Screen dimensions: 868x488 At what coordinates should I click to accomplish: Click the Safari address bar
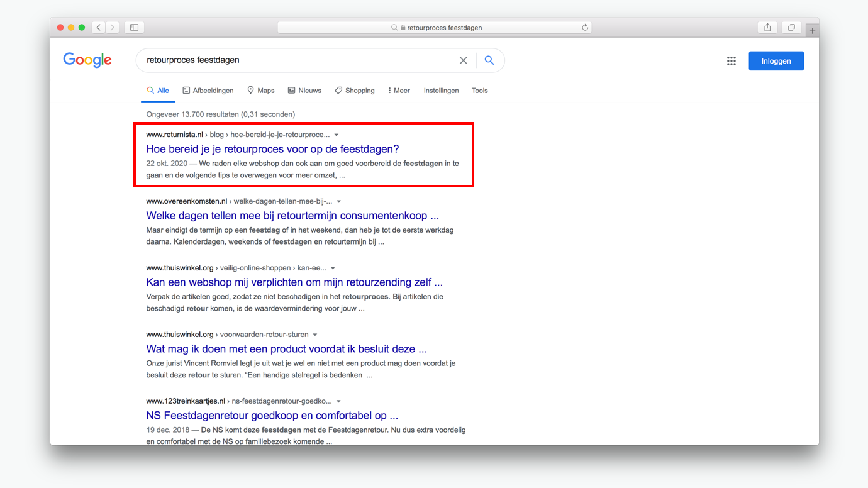pyautogui.click(x=434, y=28)
